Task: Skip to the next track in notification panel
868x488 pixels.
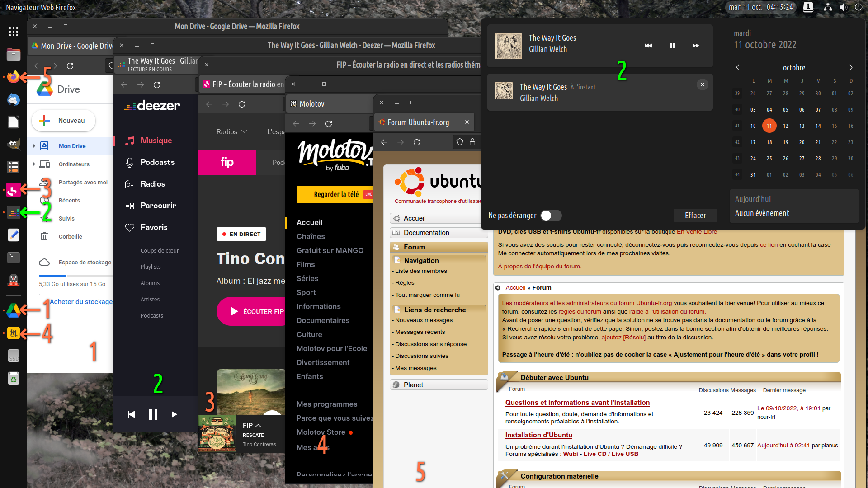Action: [696, 46]
